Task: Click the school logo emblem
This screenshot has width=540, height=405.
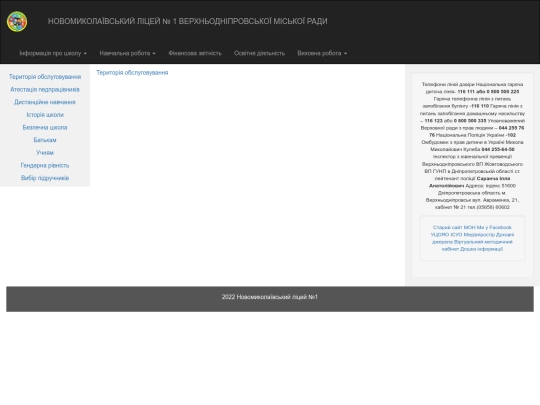Action: point(17,21)
